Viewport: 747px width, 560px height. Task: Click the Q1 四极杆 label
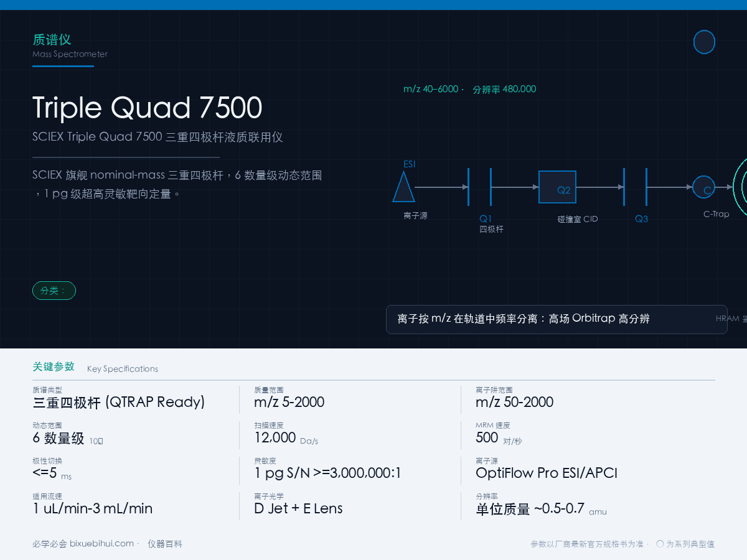coord(491,223)
